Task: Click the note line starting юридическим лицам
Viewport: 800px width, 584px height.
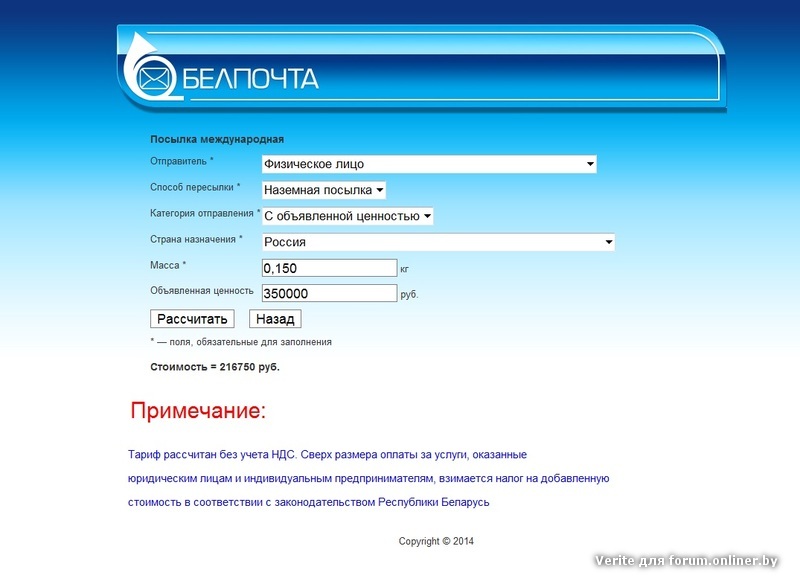Action: (x=368, y=478)
